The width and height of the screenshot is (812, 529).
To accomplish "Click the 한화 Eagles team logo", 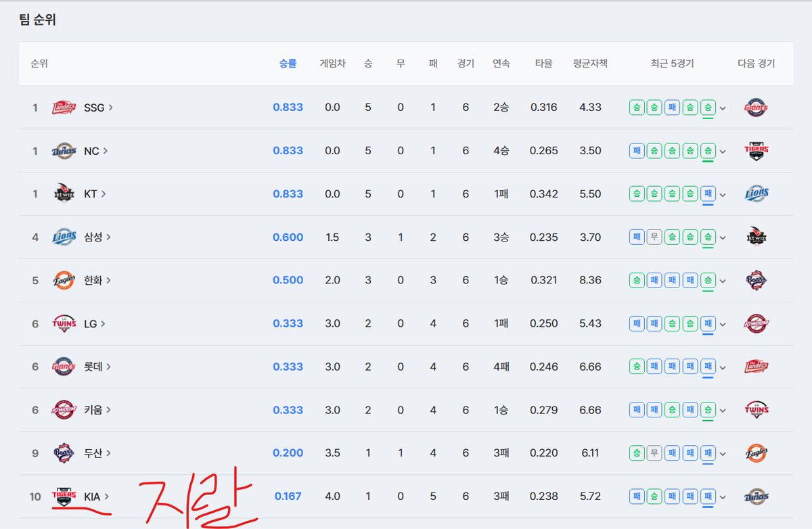I will pyautogui.click(x=64, y=280).
